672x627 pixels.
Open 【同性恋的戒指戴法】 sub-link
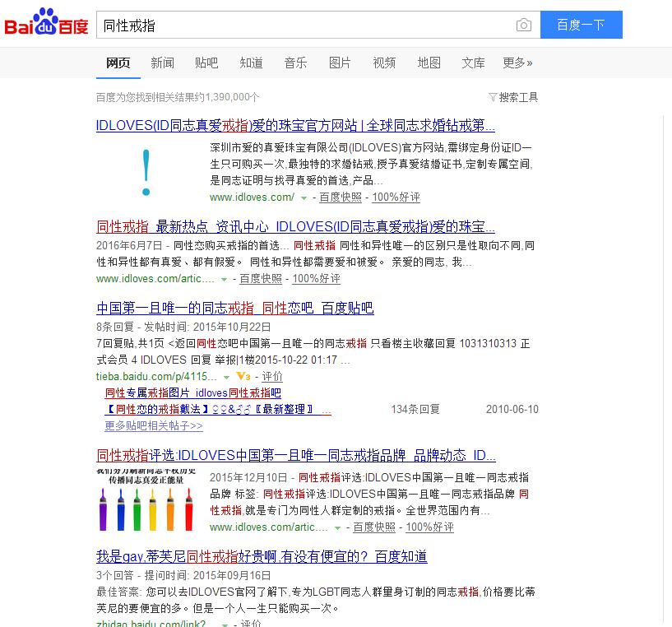pyautogui.click(x=218, y=409)
